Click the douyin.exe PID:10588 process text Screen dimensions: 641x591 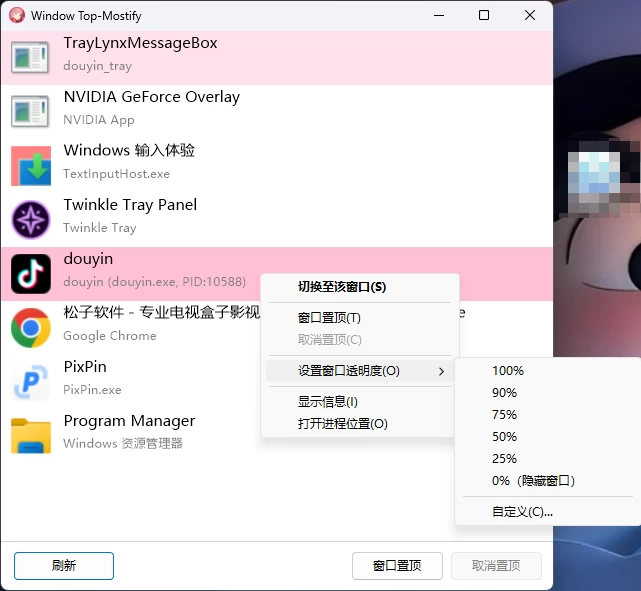[x=155, y=282]
